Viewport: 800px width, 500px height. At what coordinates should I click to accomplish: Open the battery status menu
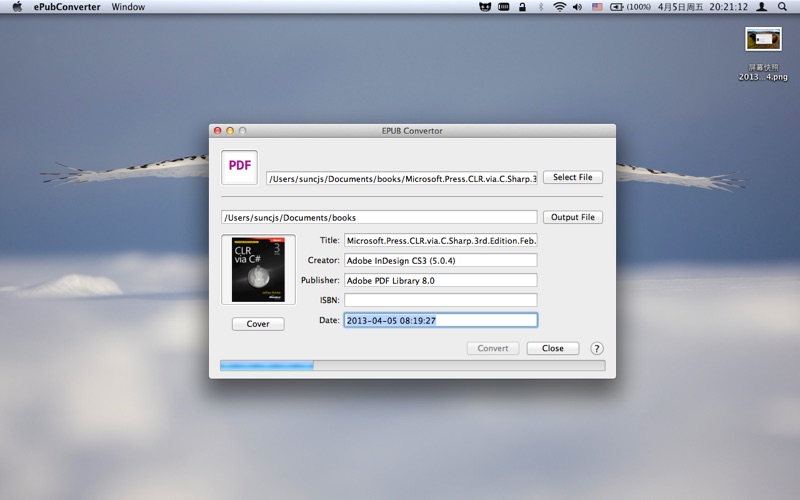630,7
